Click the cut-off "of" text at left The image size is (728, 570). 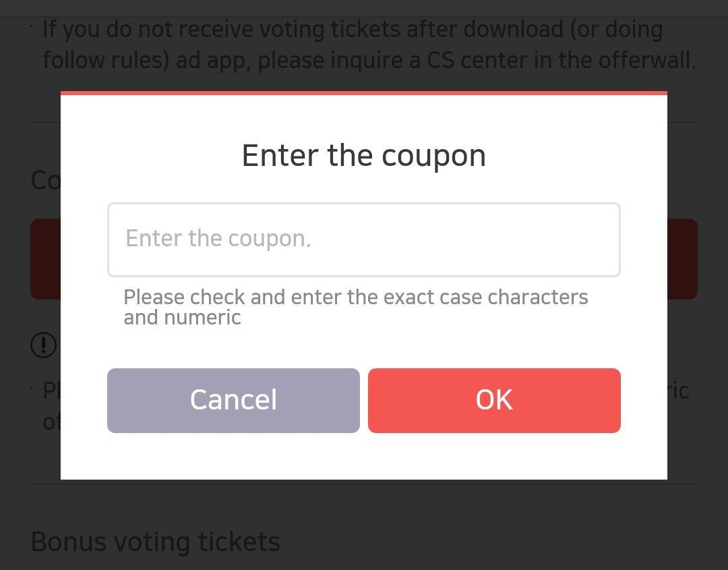(x=51, y=423)
